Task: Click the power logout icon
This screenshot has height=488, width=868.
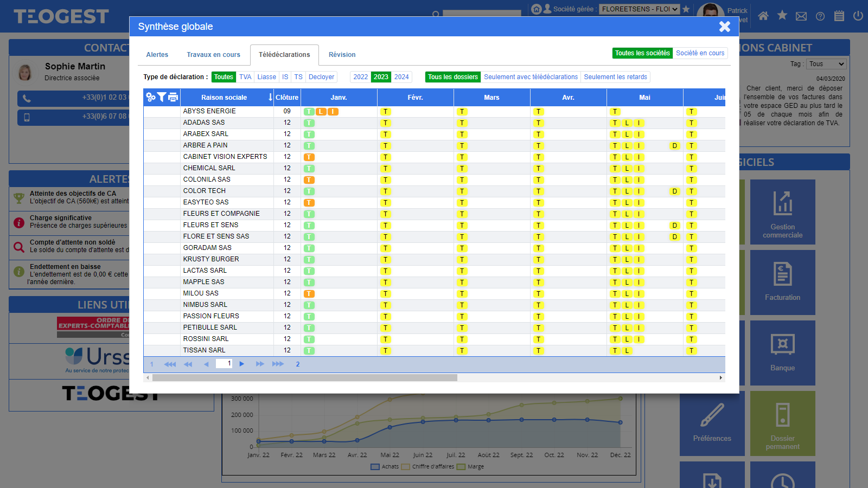Action: pyautogui.click(x=858, y=16)
